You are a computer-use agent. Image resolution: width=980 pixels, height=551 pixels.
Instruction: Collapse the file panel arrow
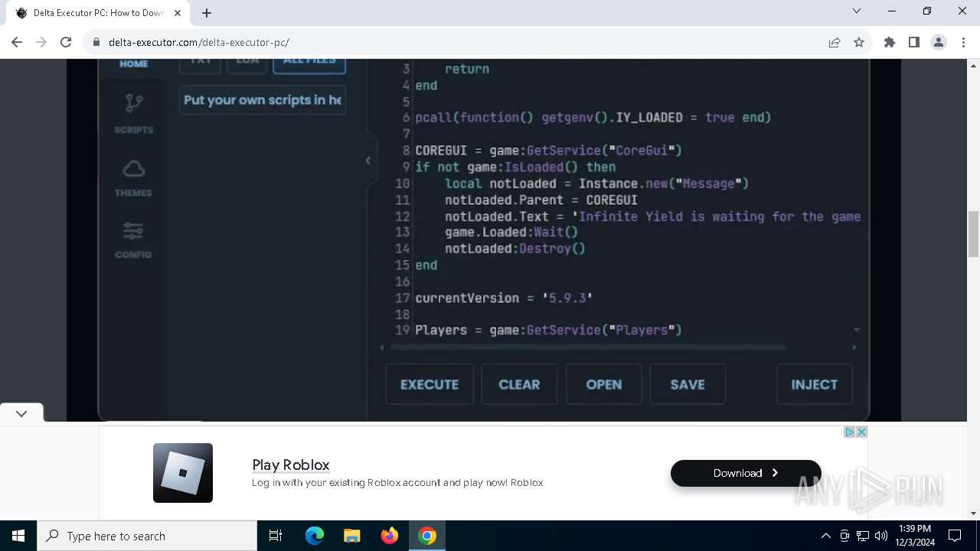[368, 160]
